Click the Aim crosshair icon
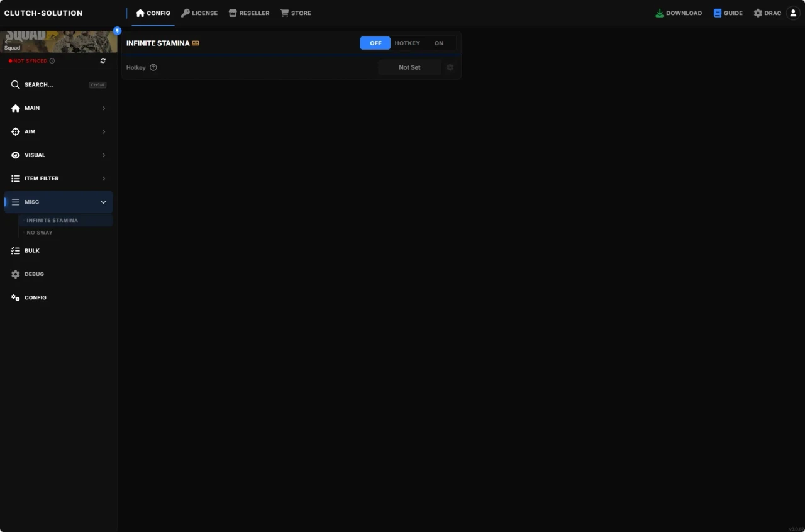 click(x=16, y=131)
